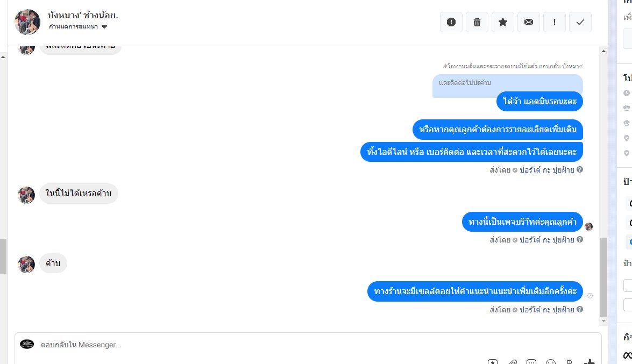Mark as unread using the envelope icon
Viewport: 632px width, 364px height.
click(x=528, y=22)
